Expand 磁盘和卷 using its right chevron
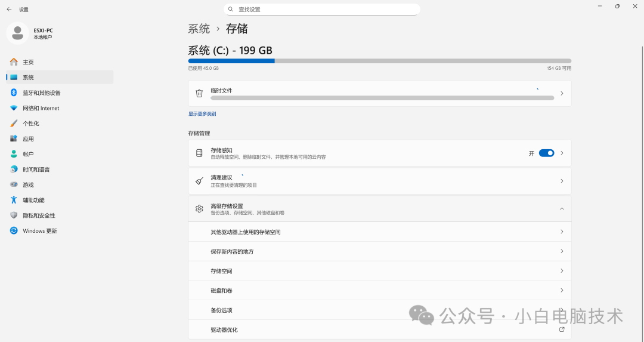Screen dimensions: 644x342 [x=561, y=291]
